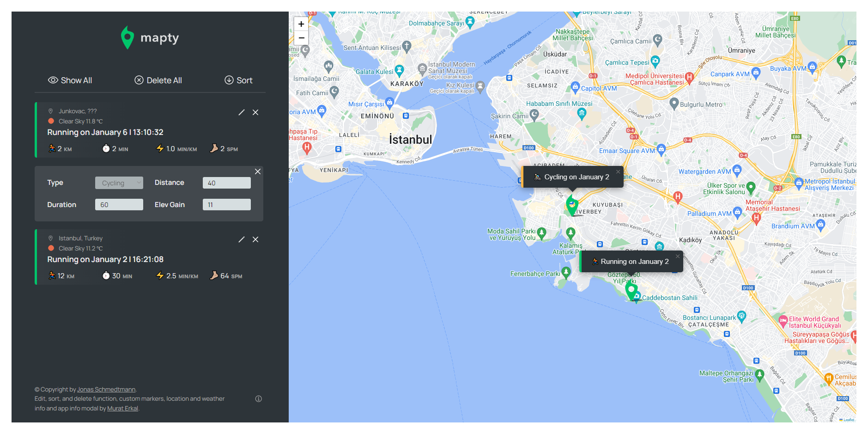The height and width of the screenshot is (434, 868).
Task: Open the Sort options
Action: 238,80
